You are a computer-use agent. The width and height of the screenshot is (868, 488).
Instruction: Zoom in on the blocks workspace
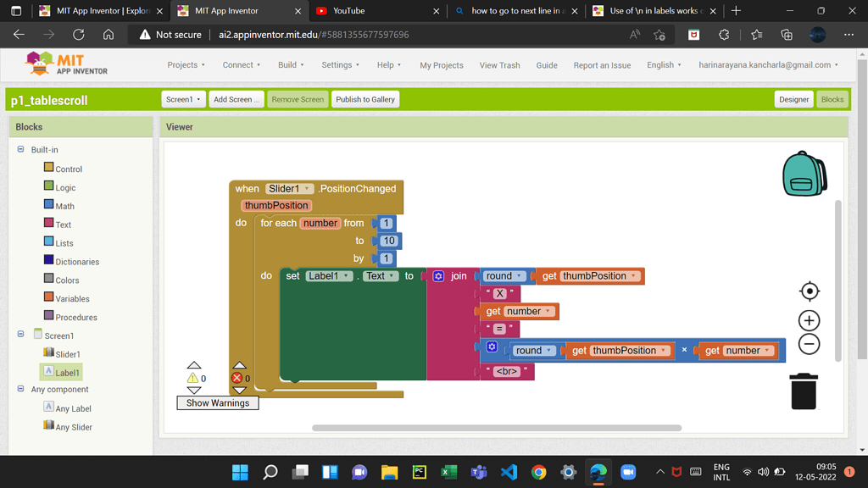(808, 320)
